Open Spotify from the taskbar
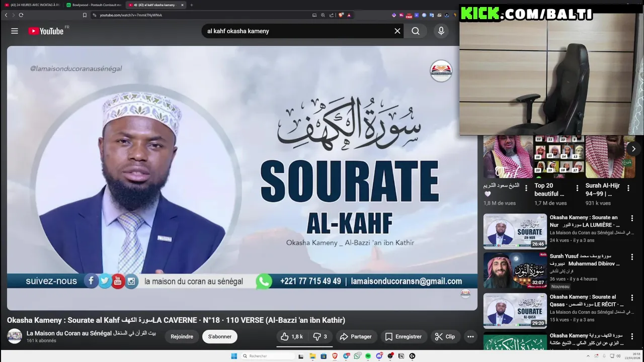Image resolution: width=644 pixels, height=362 pixels. 368,356
